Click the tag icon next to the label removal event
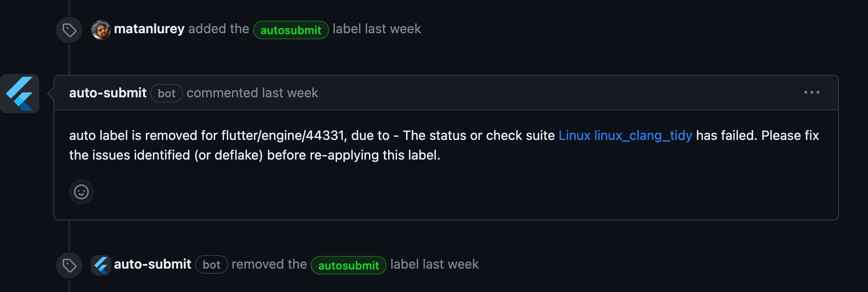 pos(69,265)
